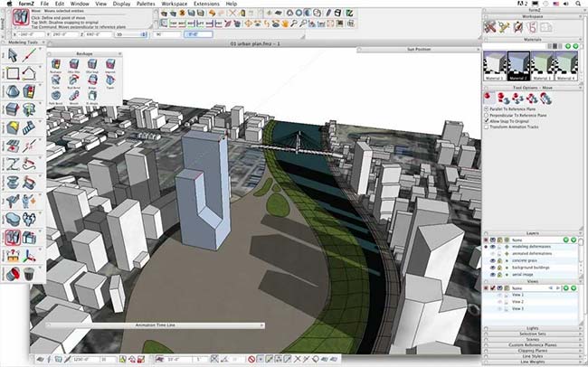Switch to compass drafting workspace icon
The width and height of the screenshot is (588, 367).
point(517,27)
